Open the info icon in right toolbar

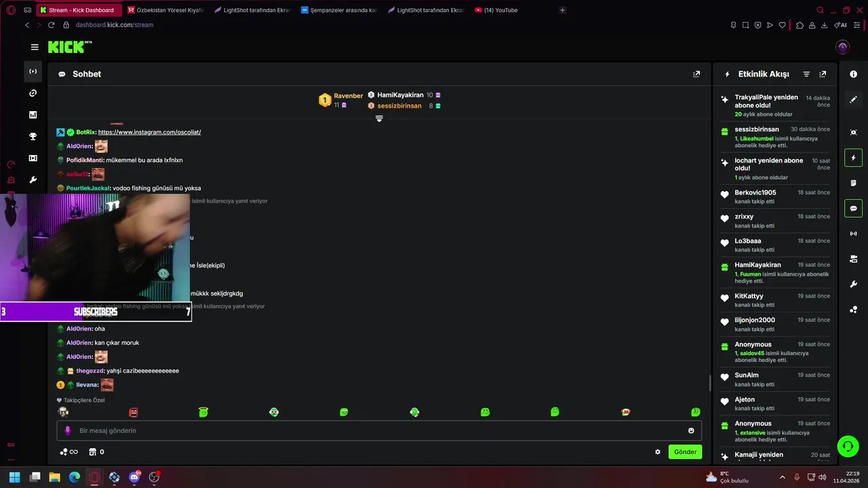[x=854, y=74]
